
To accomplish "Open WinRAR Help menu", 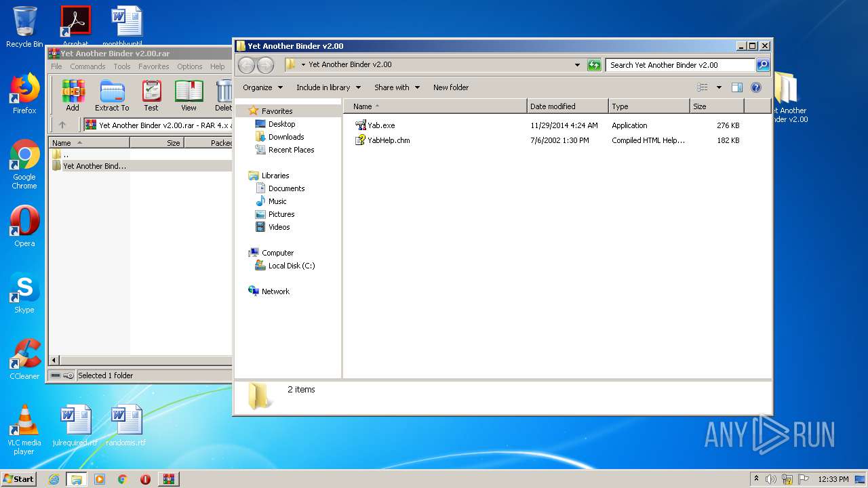I will point(217,66).
